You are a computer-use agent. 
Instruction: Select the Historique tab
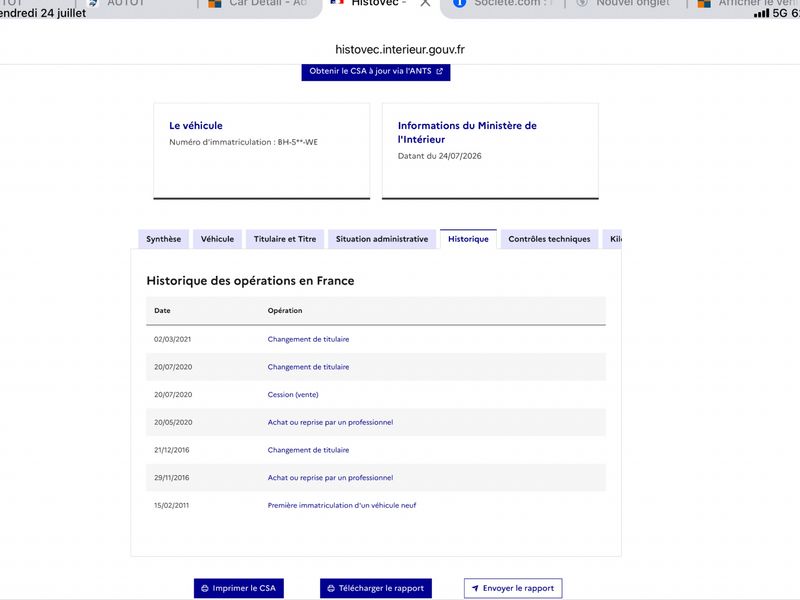(468, 239)
